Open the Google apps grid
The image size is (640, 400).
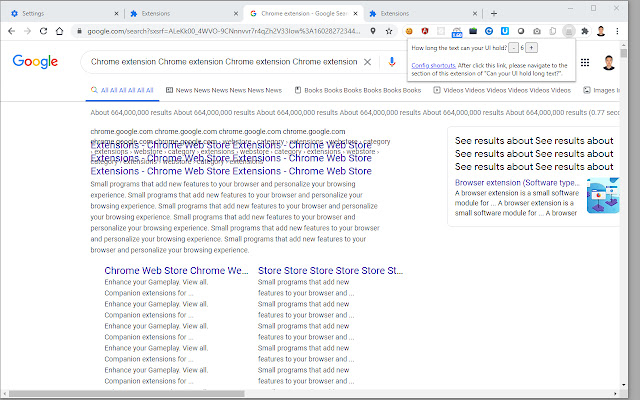585,62
